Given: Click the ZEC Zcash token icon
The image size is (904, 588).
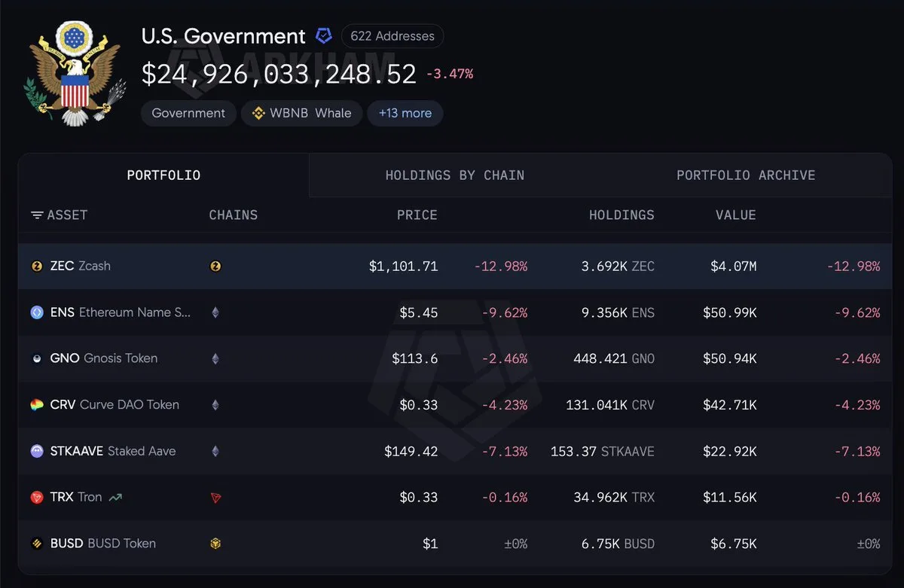Looking at the screenshot, I should click(x=37, y=266).
